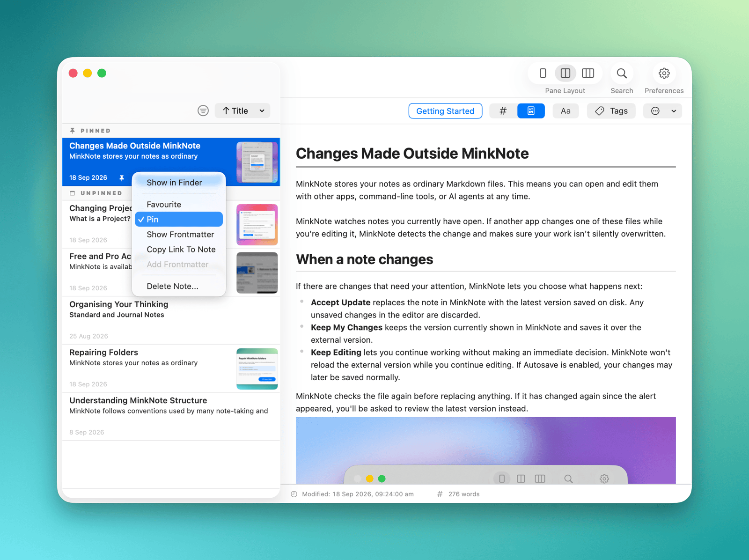749x560 pixels.
Task: Click the Aa font style button
Action: (x=565, y=111)
